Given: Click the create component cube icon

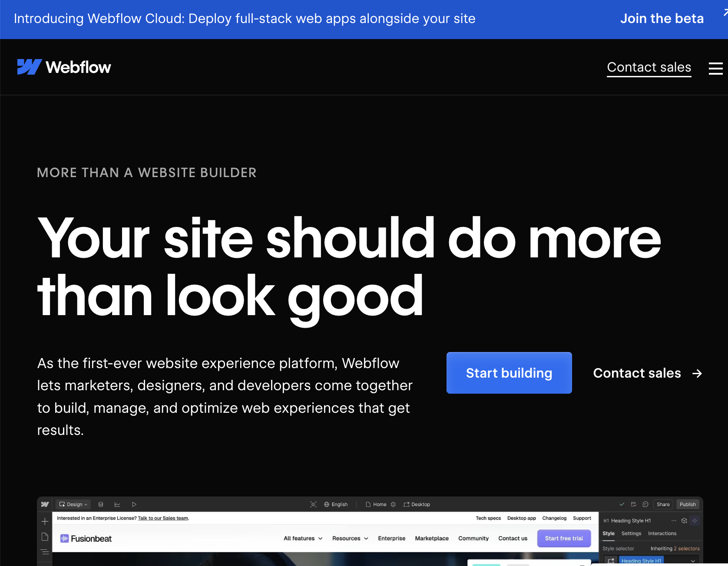Looking at the screenshot, I should coord(684,520).
